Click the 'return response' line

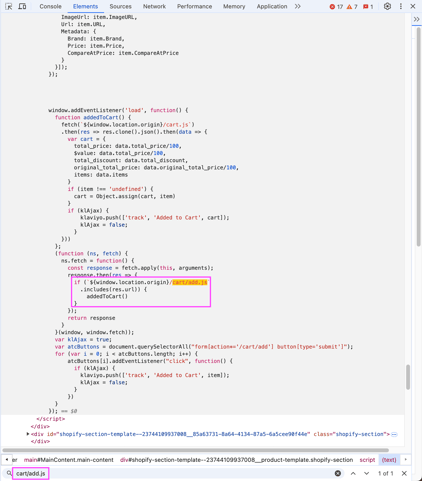point(91,318)
